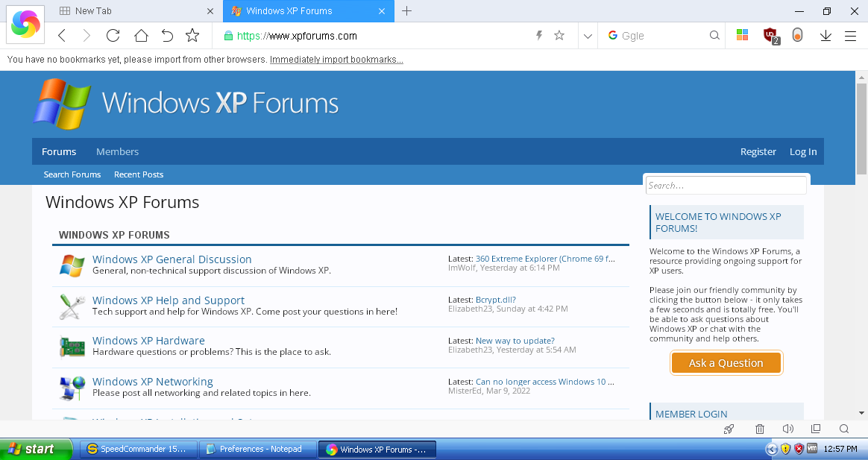Open the downloads manager
The width and height of the screenshot is (868, 460).
(825, 36)
